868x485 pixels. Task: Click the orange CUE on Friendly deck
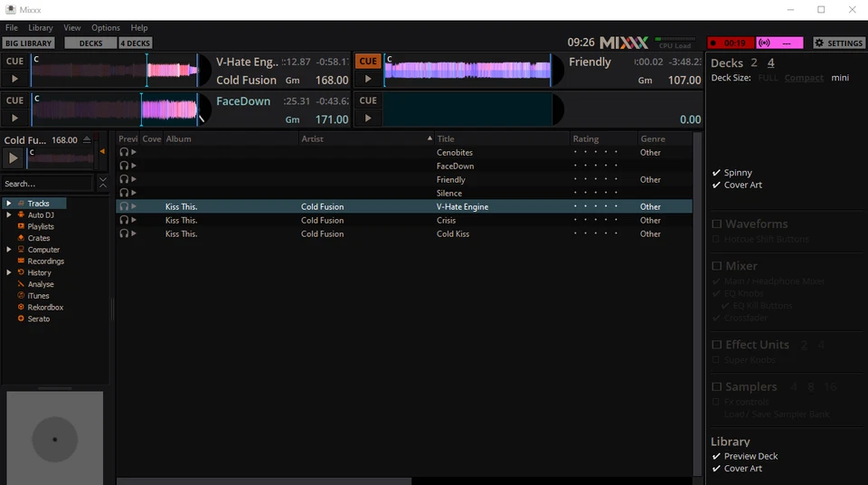tap(368, 61)
